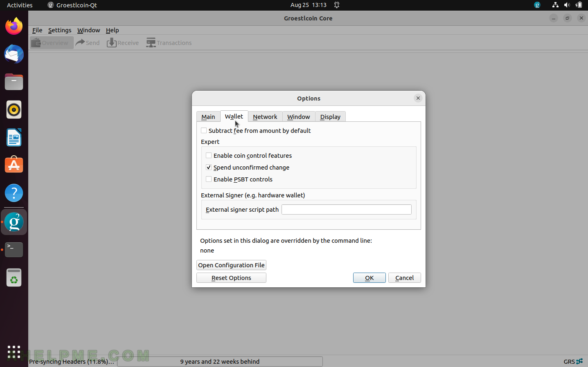Click the Reset Options button
The image size is (588, 367).
click(x=231, y=278)
